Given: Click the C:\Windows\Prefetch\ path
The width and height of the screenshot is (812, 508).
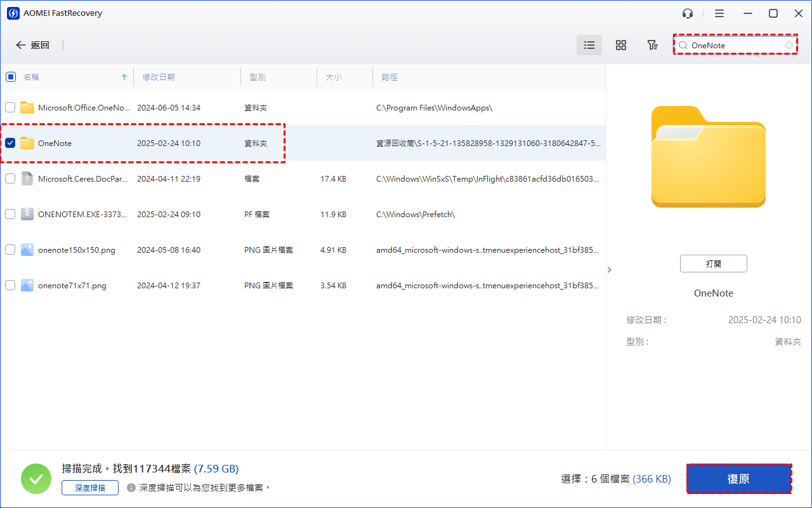Looking at the screenshot, I should (x=416, y=214).
